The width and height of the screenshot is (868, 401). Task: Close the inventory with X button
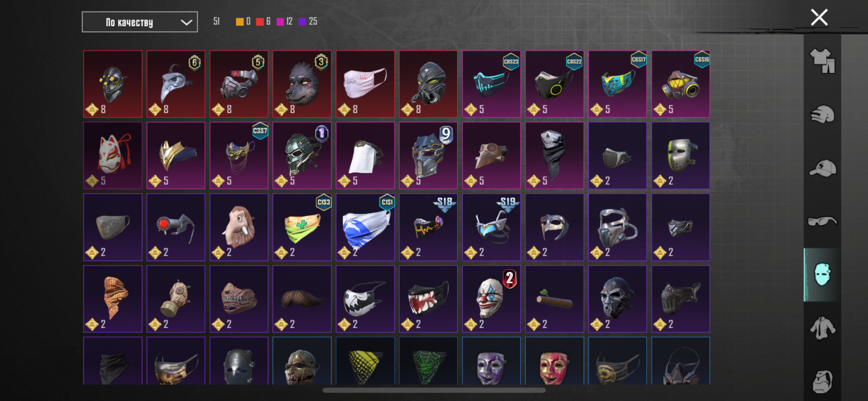[819, 17]
